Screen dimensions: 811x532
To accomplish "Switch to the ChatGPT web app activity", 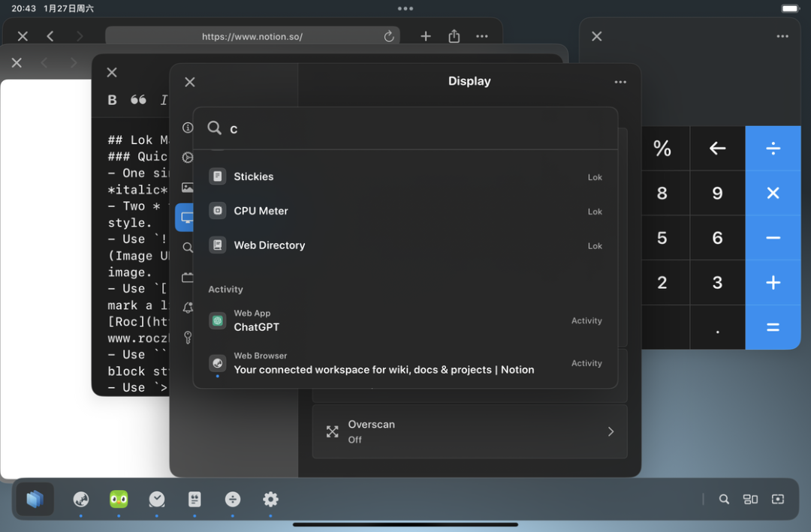I will (x=405, y=320).
